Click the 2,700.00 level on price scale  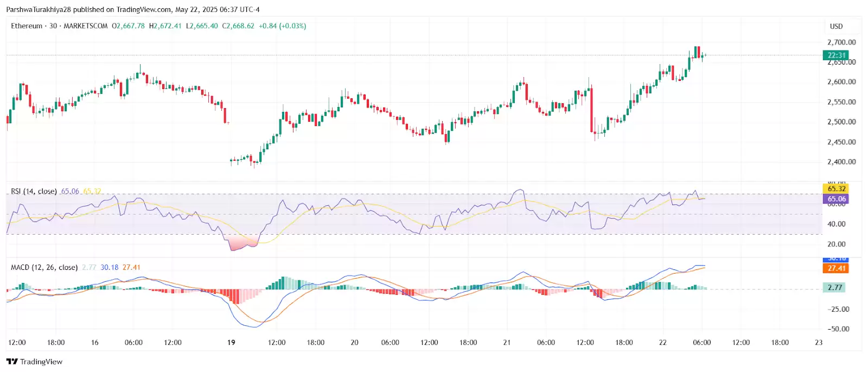point(841,42)
